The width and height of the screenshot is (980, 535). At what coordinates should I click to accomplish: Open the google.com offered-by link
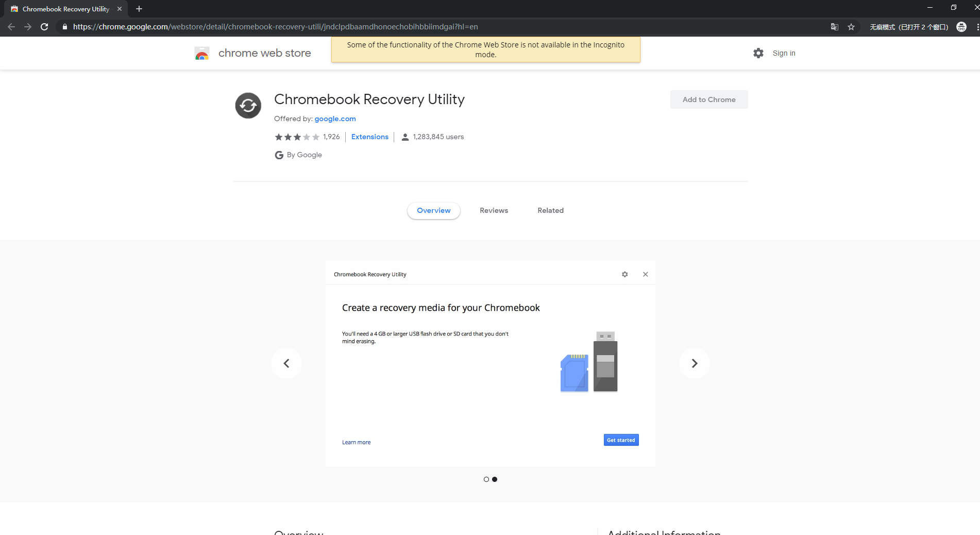(335, 119)
